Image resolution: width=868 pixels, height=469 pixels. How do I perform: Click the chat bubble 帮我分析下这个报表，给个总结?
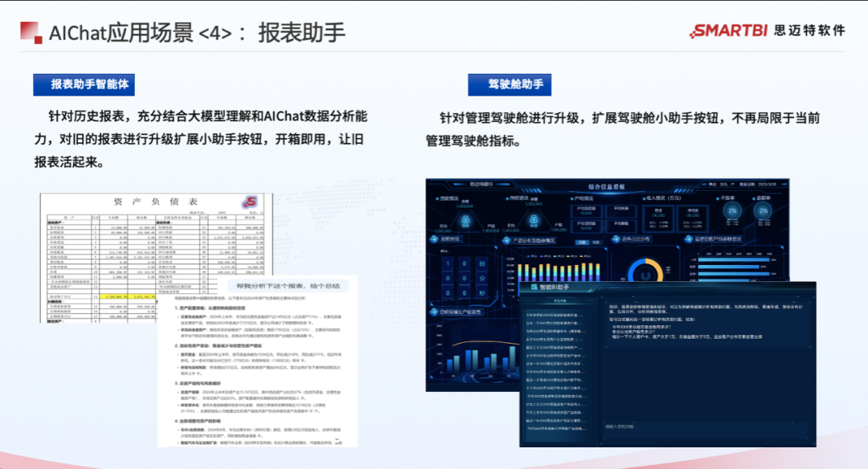point(287,286)
